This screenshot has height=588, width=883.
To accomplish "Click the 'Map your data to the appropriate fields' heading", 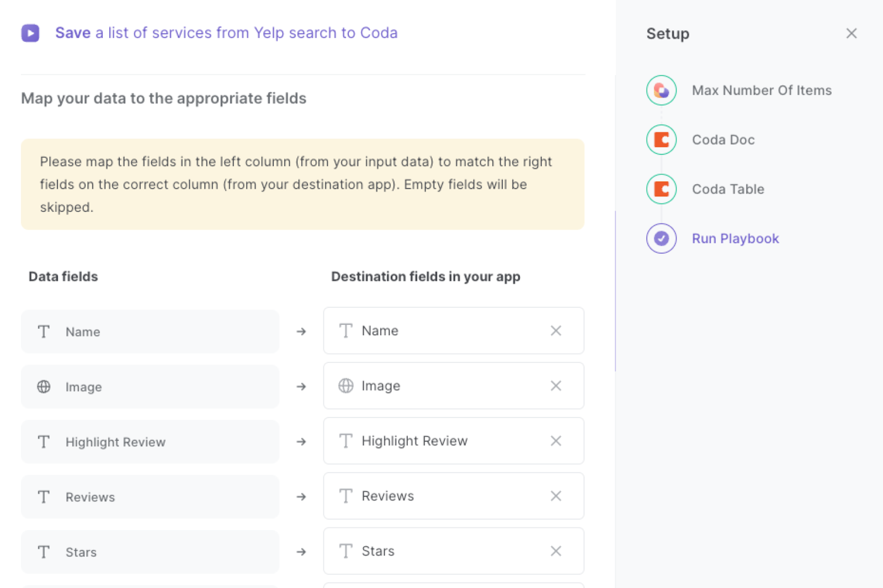I will 164,99.
